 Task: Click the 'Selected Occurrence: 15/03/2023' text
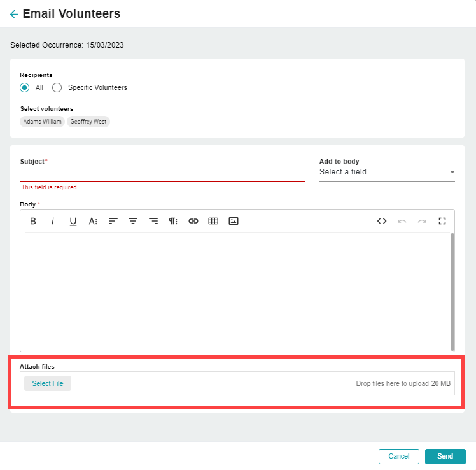pos(67,45)
